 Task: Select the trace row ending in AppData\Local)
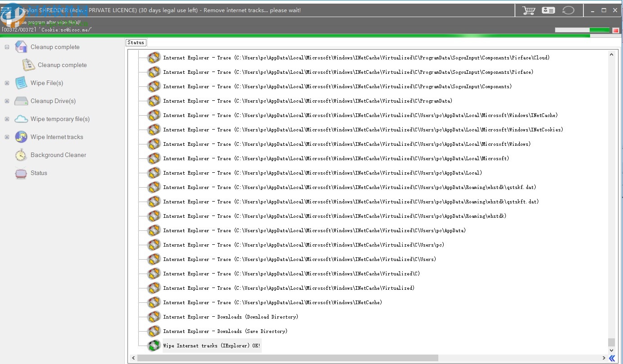[323, 173]
